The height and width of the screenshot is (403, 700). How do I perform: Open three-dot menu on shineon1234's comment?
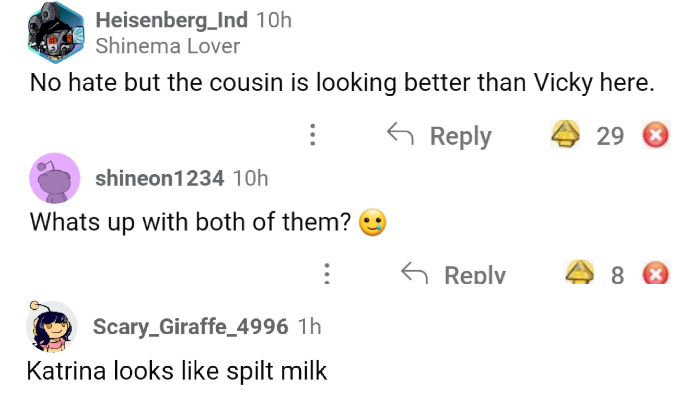tap(326, 273)
